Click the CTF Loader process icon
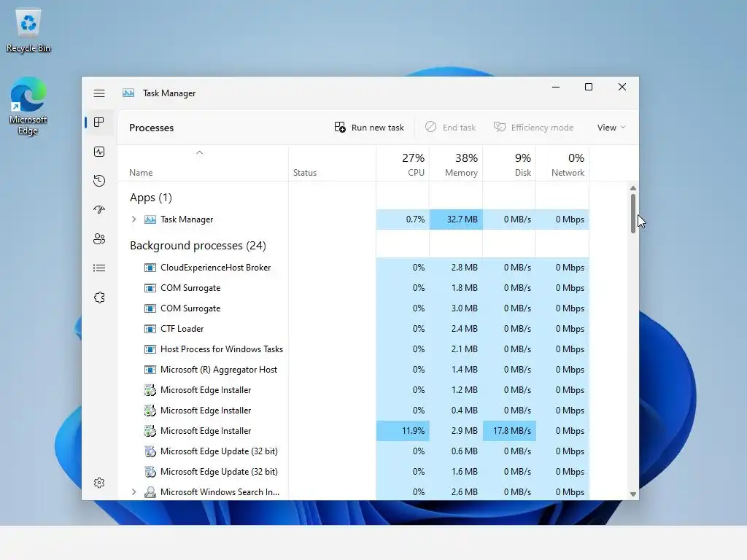 (150, 329)
